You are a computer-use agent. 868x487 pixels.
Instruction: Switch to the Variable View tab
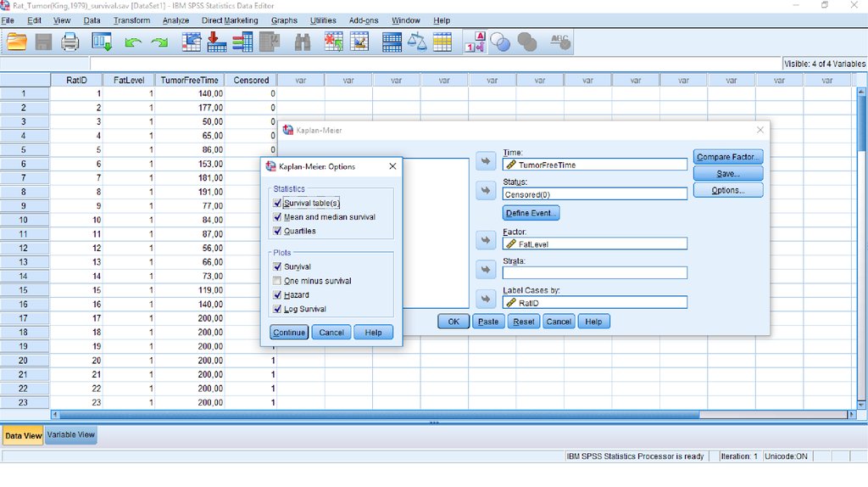(71, 434)
